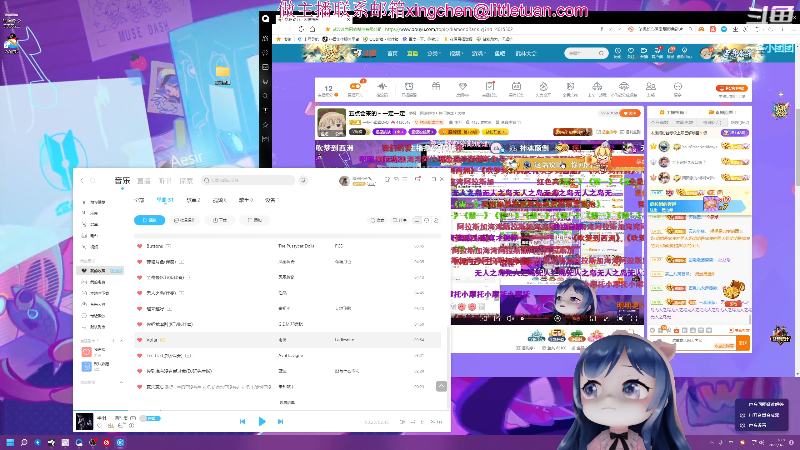Skip to next track in the music player
The width and height of the screenshot is (800, 450).
click(x=280, y=421)
